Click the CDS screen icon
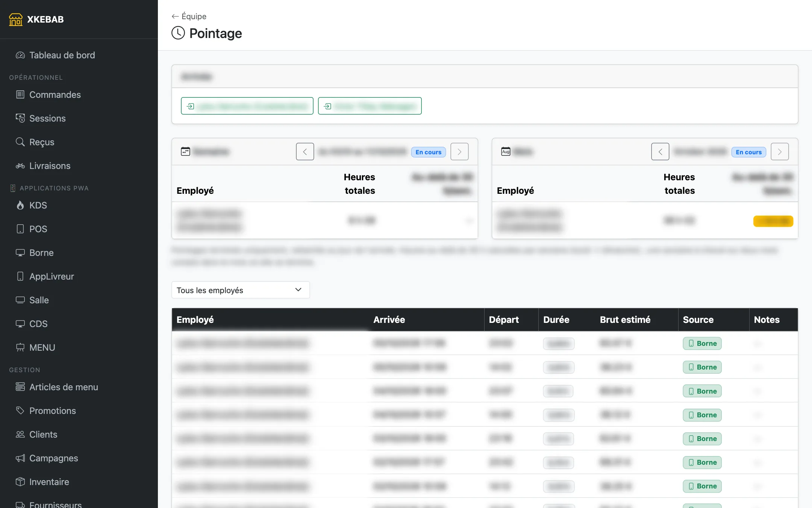This screenshot has width=812, height=508. coord(20,324)
